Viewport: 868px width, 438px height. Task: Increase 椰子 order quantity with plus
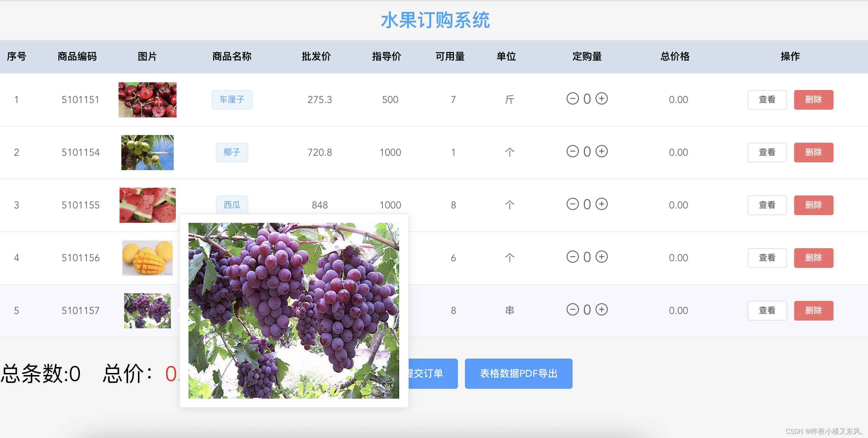(x=601, y=152)
